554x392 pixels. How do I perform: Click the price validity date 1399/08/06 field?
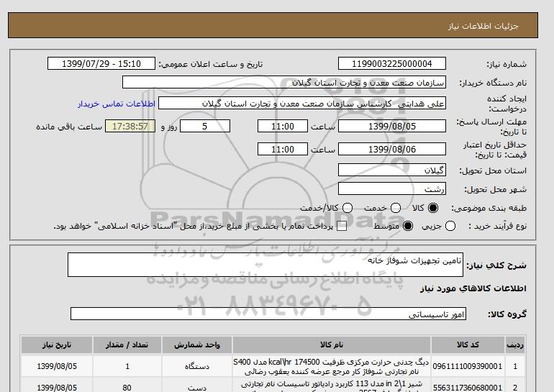392,149
